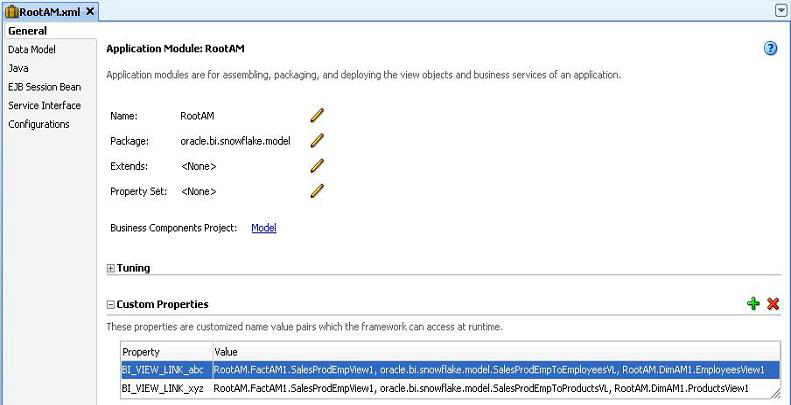Click the Property Set <None> value
The height and width of the screenshot is (405, 791).
[x=198, y=192]
